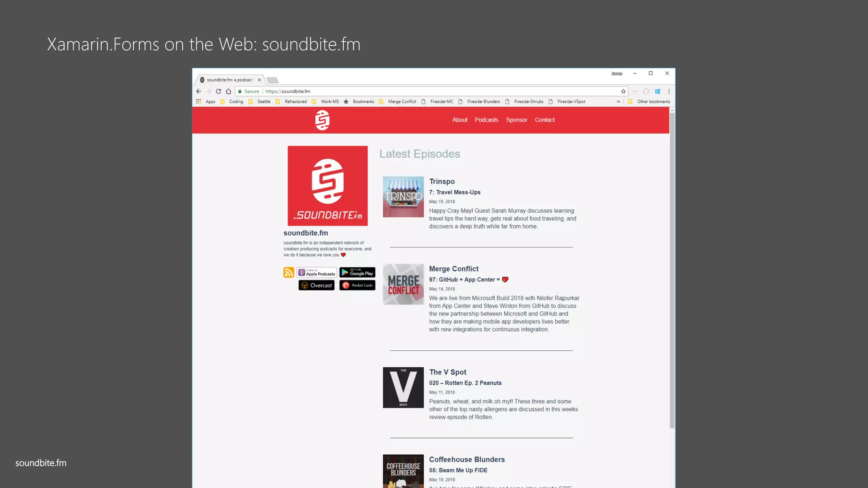Open Trinspo show title link
Viewport: 868px width, 488px height.
442,181
